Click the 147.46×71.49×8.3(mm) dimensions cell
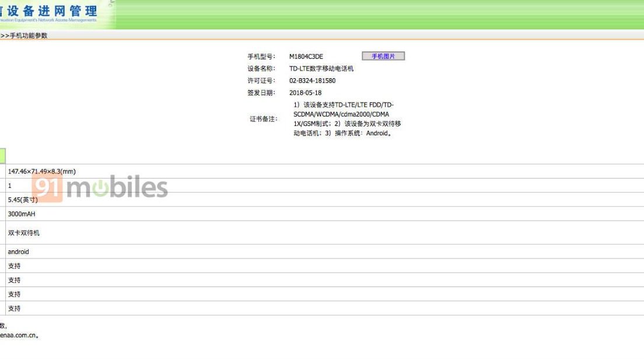 click(x=41, y=172)
